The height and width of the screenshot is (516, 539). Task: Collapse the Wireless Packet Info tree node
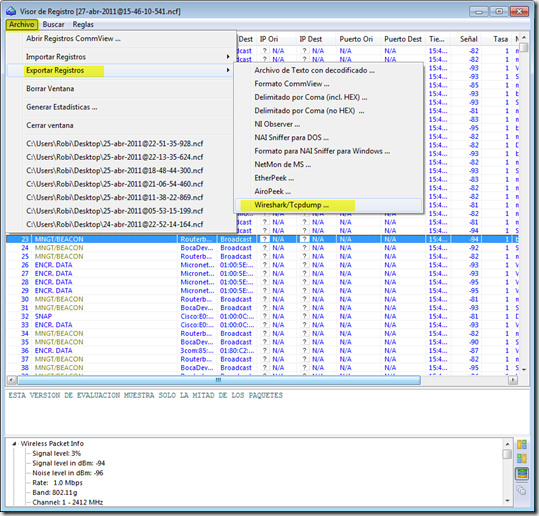click(14, 444)
